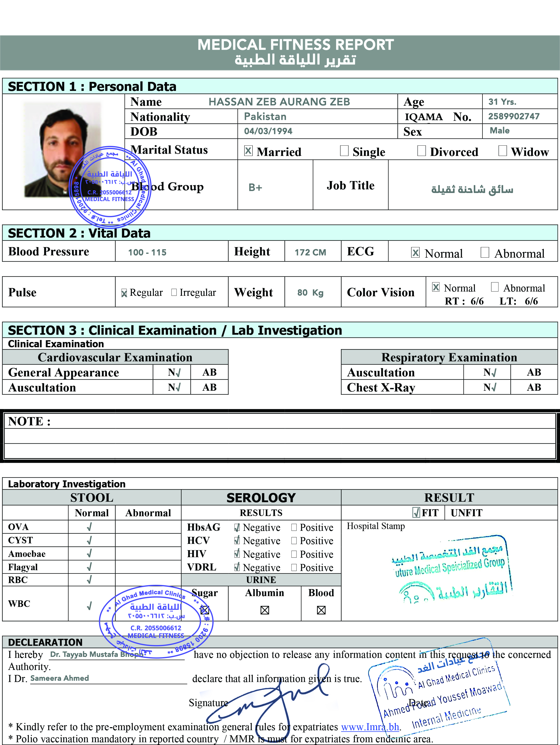
Task: Select the IQAMA number field
Action: [x=514, y=116]
